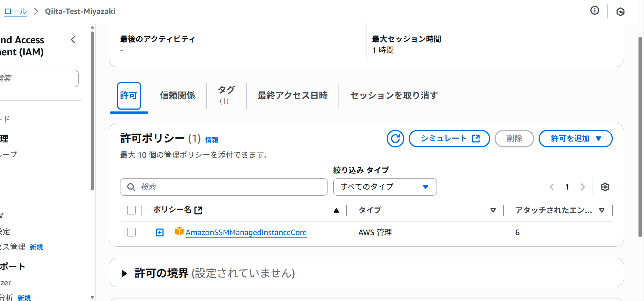Click the next page arrow in pagination
The height and width of the screenshot is (301, 644).
(583, 187)
